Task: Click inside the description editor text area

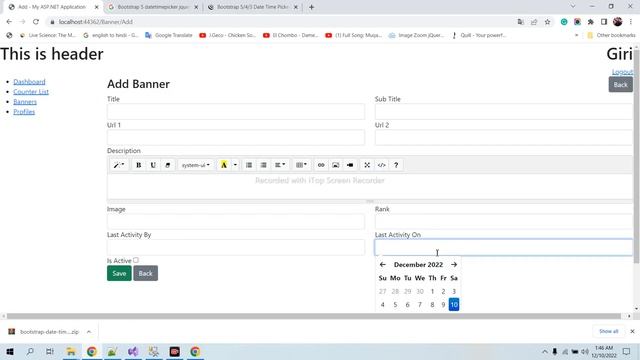Action: 370,187
